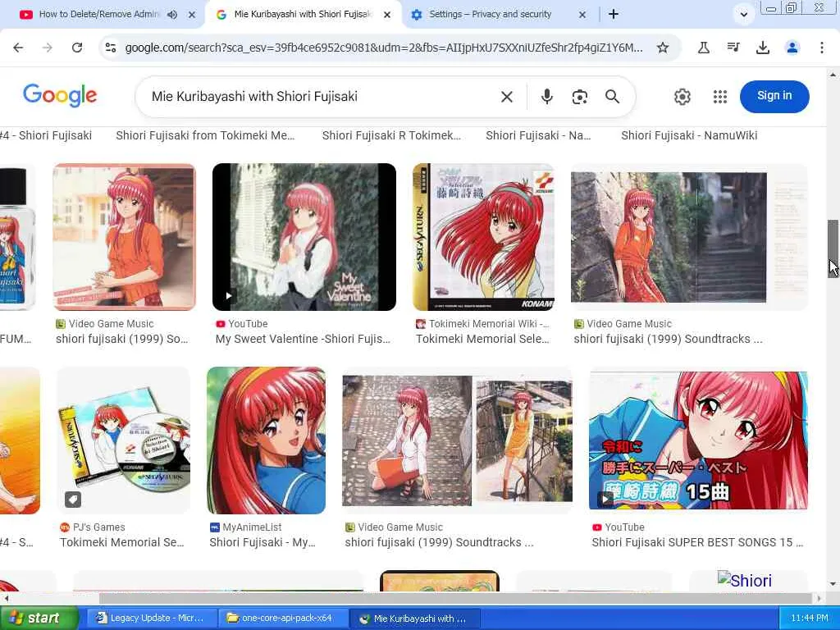Close the Settings Privacy and security tab
840x630 pixels.
click(x=582, y=15)
